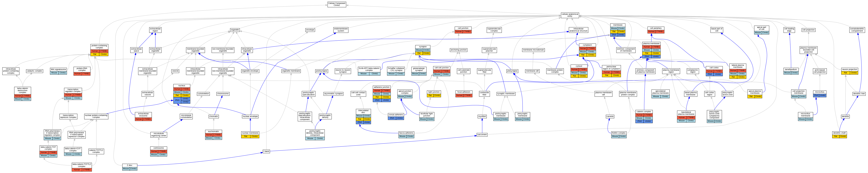868x173 pixels.
Task: Click the 'nuclear envelope' node
Action: tap(250, 117)
